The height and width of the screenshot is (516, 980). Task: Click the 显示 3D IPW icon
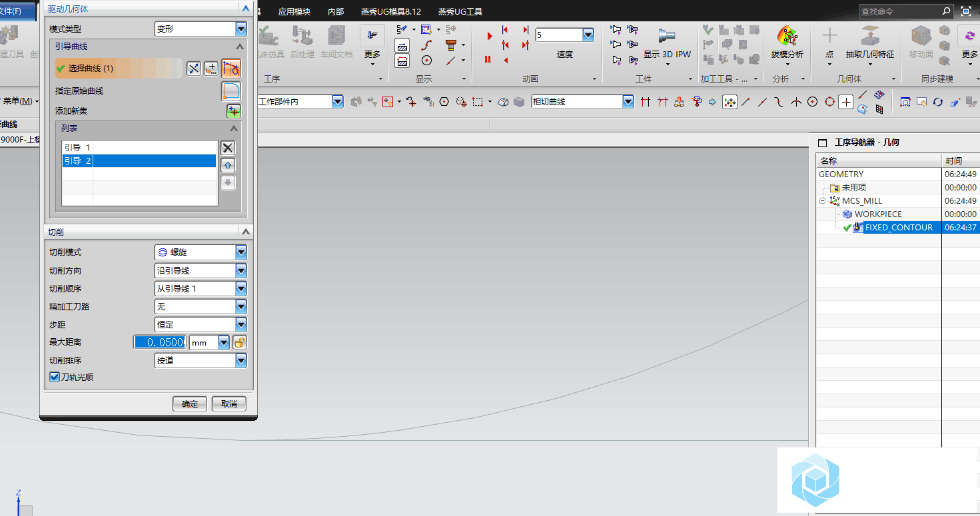(667, 36)
